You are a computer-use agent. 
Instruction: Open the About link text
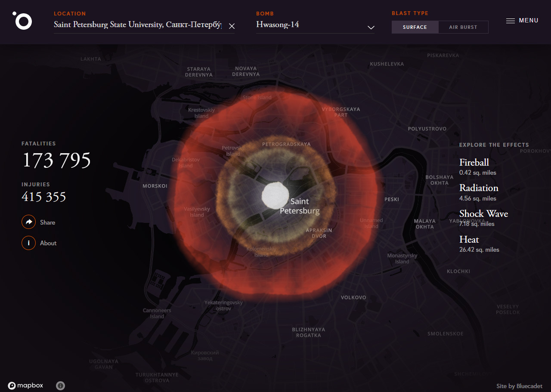(x=48, y=243)
